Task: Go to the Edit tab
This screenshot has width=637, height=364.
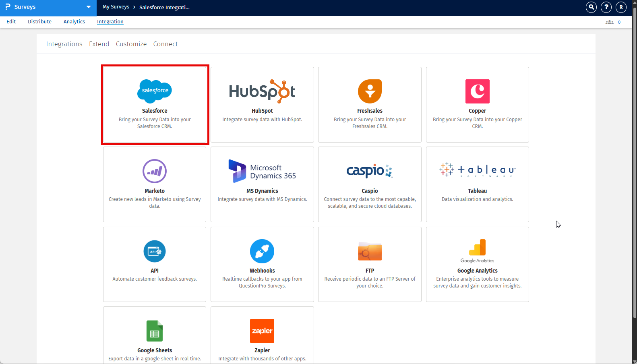Action: pos(11,22)
